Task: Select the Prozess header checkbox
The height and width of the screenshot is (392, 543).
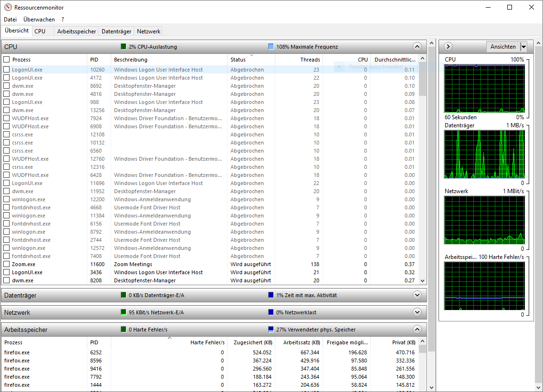Action: point(6,59)
